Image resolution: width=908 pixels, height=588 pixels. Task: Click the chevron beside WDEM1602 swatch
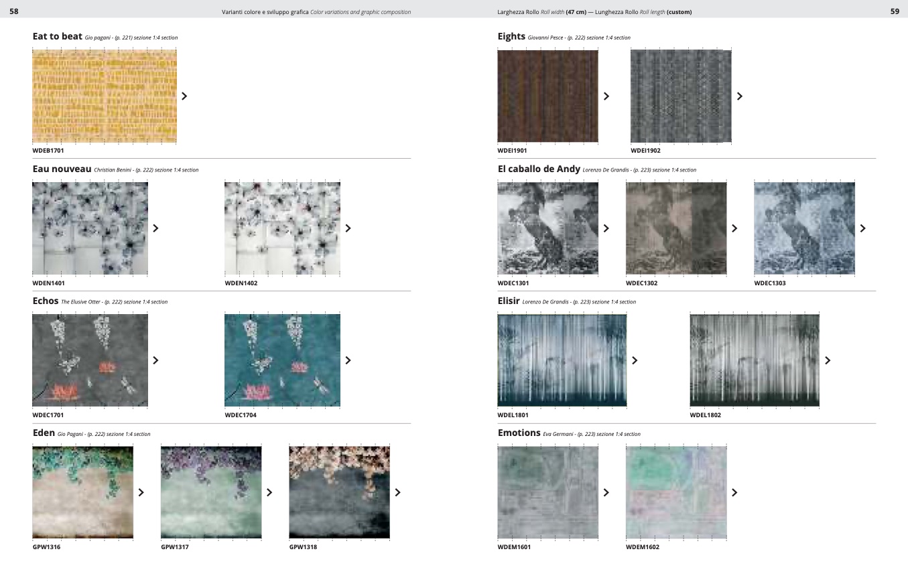(734, 492)
